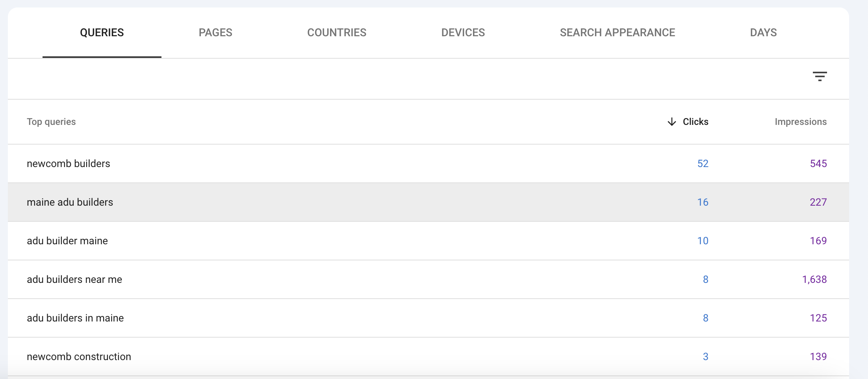The height and width of the screenshot is (379, 868).
Task: Click the Top queries column header
Action: (52, 122)
